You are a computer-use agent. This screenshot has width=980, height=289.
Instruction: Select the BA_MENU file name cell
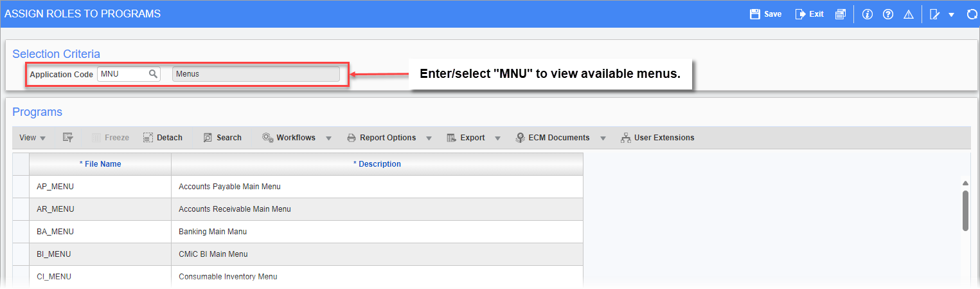tap(100, 232)
